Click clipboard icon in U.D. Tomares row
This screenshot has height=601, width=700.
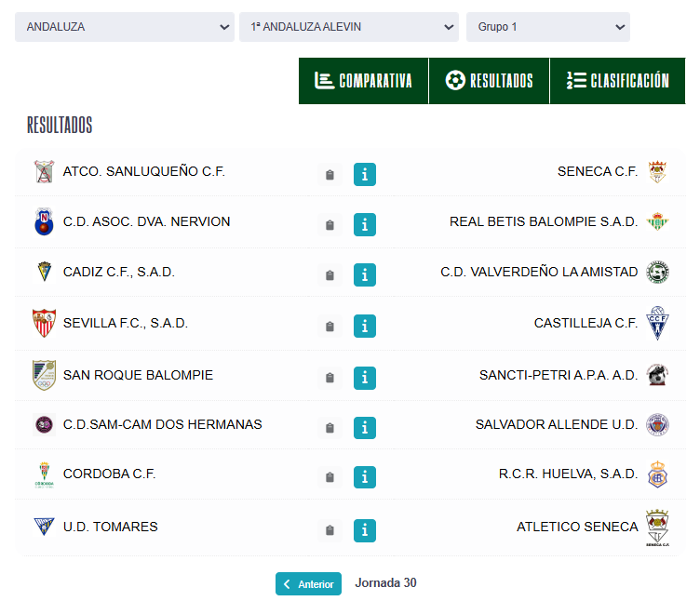330,530
